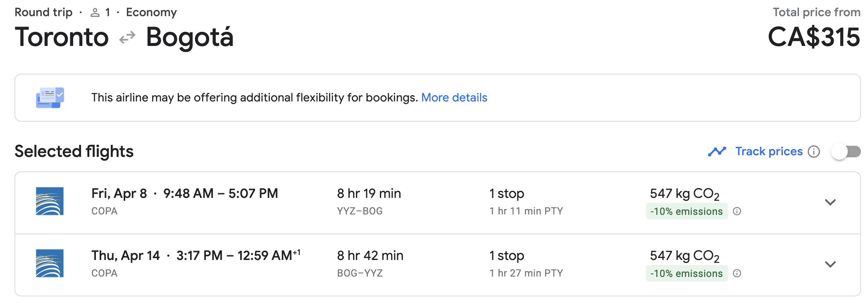Click the Copa logo on April 14 flight
Viewport: 868px width, 308px height.
click(50, 263)
